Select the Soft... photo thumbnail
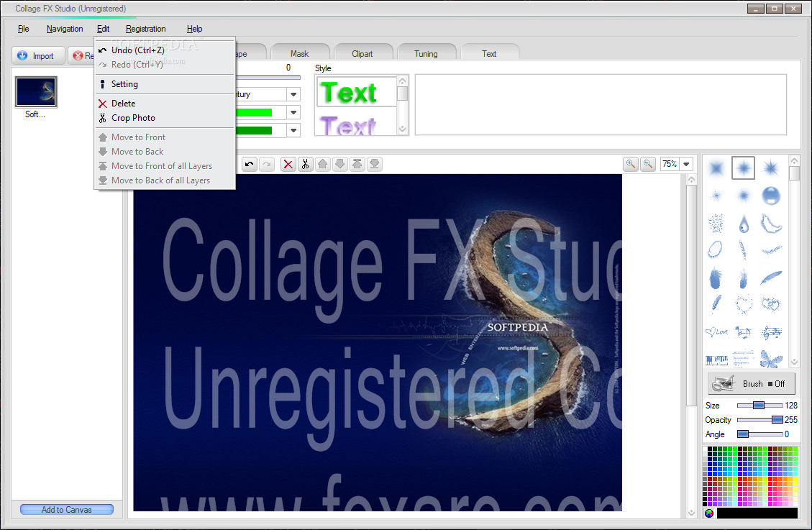812x530 pixels. [36, 92]
